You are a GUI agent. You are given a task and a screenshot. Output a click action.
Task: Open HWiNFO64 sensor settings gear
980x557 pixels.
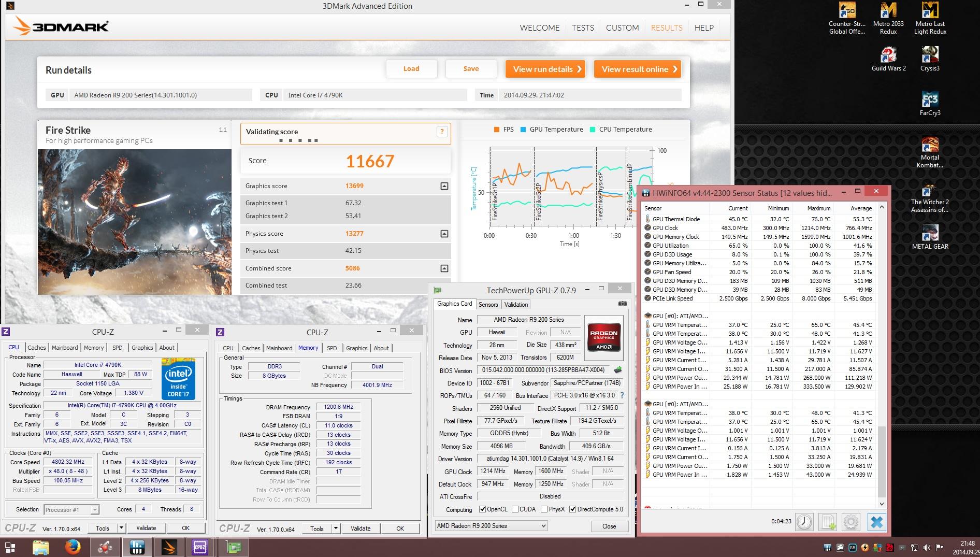coord(851,522)
